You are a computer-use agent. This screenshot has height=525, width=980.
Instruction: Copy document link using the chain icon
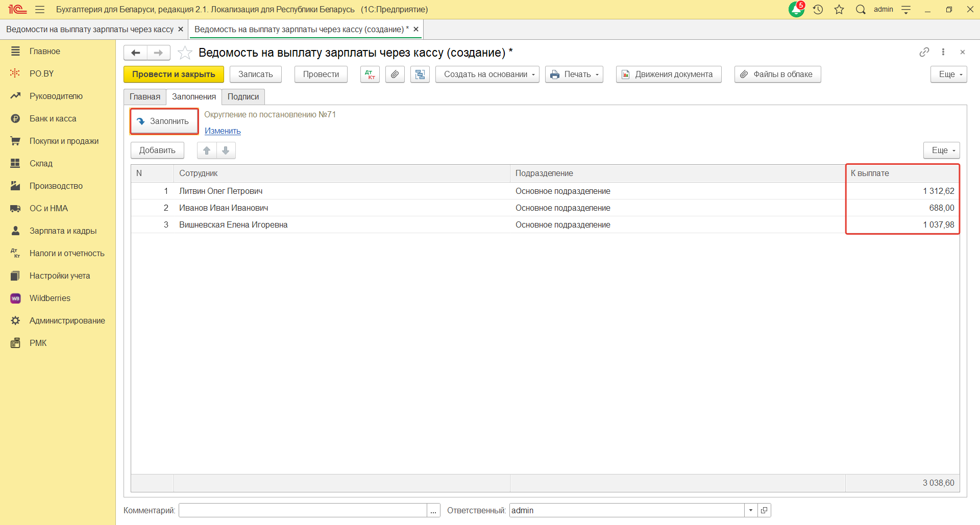[924, 52]
